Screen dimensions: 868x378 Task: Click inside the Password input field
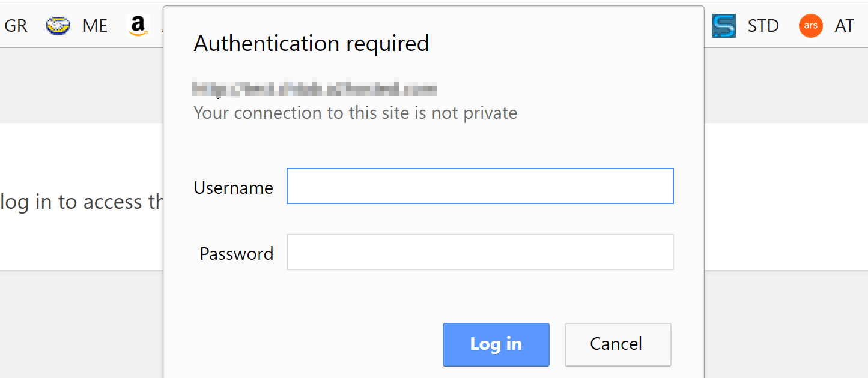click(x=480, y=252)
